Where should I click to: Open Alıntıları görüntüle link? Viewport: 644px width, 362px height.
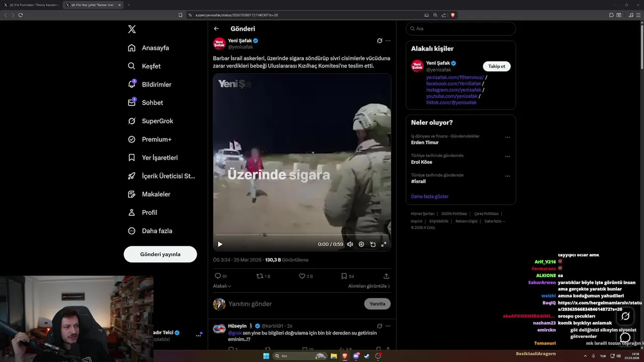click(369, 286)
